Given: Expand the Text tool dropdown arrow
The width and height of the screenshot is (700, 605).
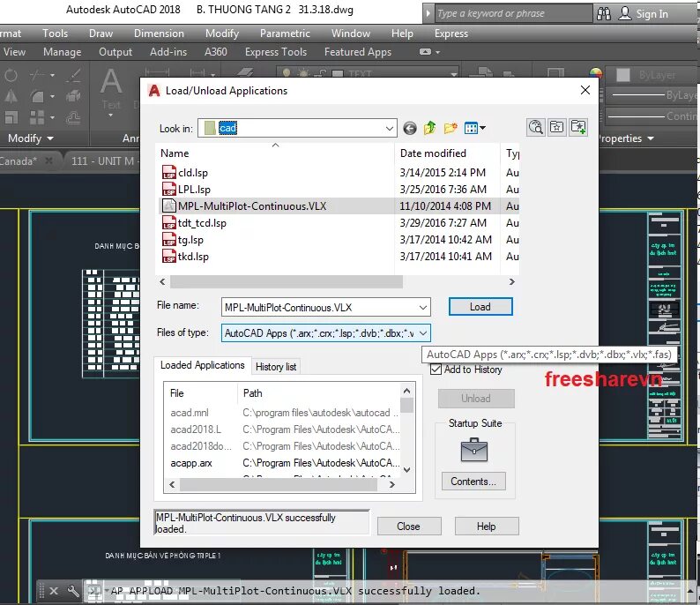Looking at the screenshot, I should (x=111, y=116).
